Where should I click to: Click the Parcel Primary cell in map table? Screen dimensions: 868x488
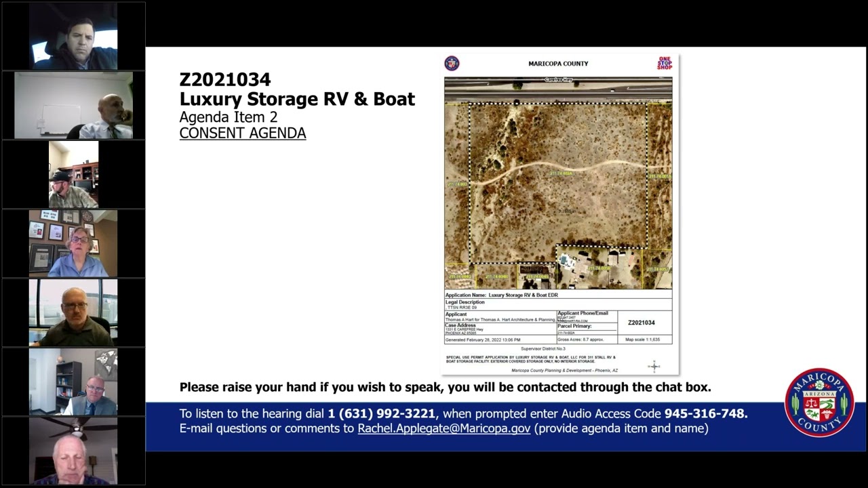click(587, 329)
